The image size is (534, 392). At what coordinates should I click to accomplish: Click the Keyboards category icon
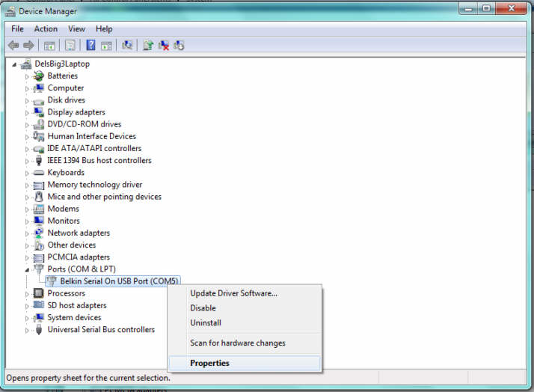[38, 173]
